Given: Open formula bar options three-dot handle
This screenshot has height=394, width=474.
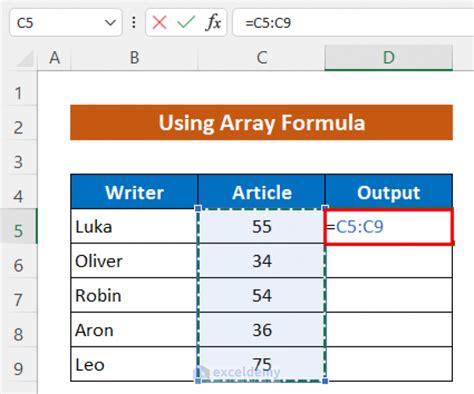Looking at the screenshot, I should [x=134, y=23].
